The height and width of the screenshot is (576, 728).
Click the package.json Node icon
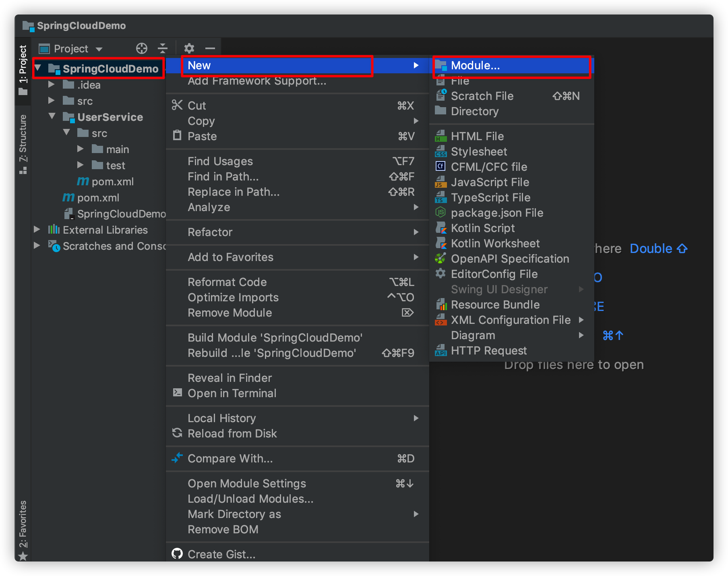(x=441, y=212)
